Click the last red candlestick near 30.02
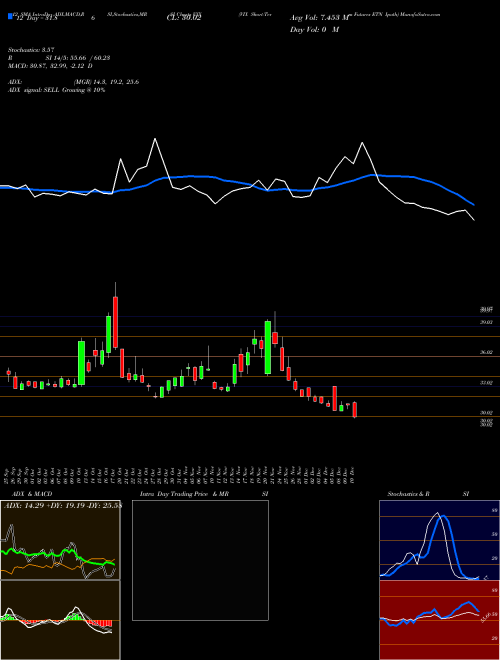Viewport: 500px width, 660px height. 355,410
